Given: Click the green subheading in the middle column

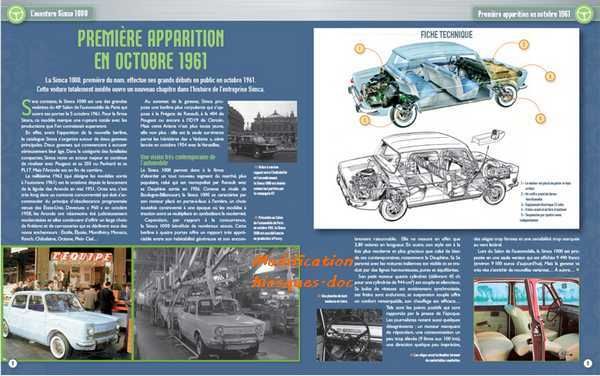Looking at the screenshot, I should click(x=178, y=160).
